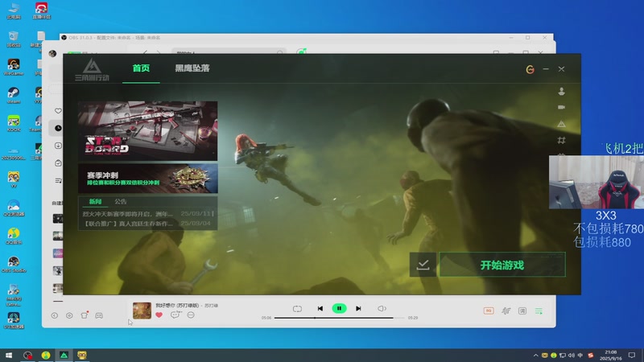Open the notification center icon on taskbar
The width and height of the screenshot is (644, 362).
[632, 356]
